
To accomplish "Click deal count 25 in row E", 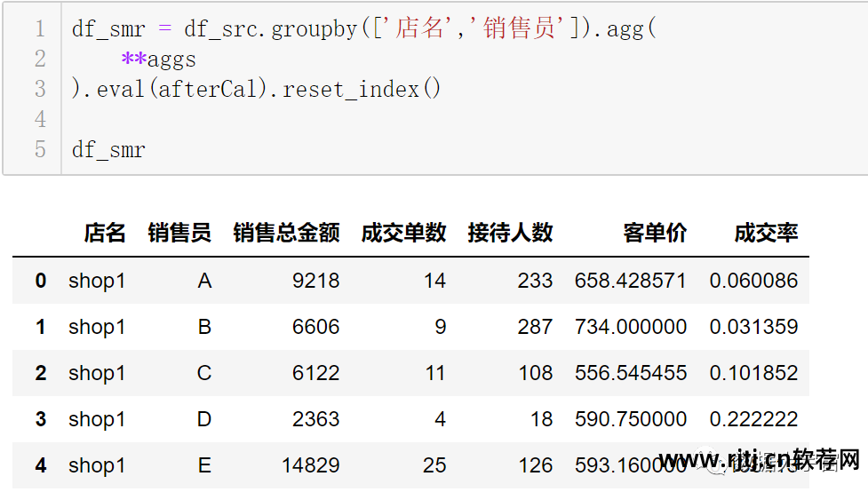I will (434, 465).
